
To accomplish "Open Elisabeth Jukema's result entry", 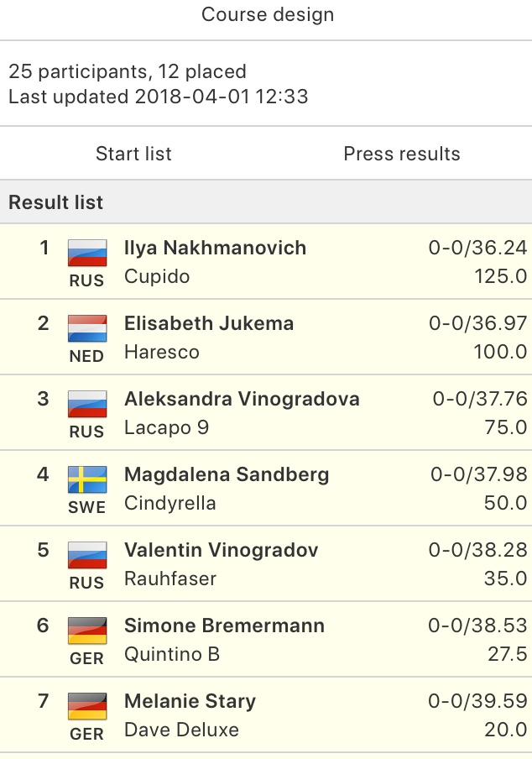I will (x=266, y=337).
